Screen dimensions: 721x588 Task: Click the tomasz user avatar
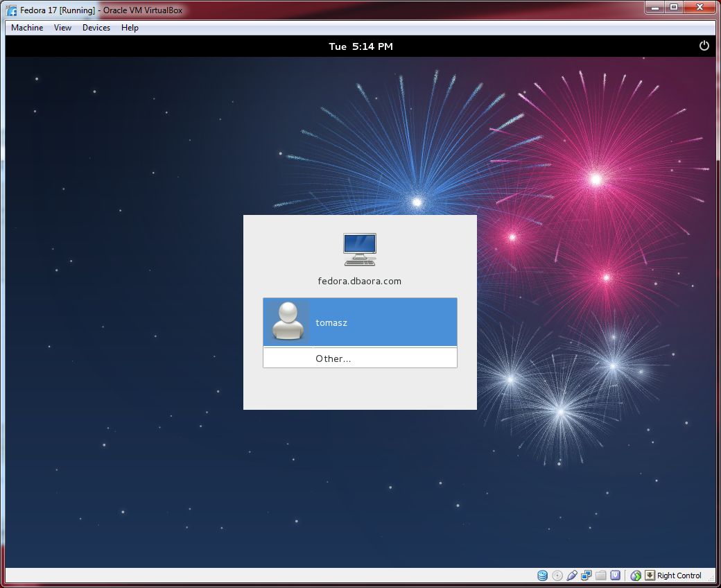point(288,321)
